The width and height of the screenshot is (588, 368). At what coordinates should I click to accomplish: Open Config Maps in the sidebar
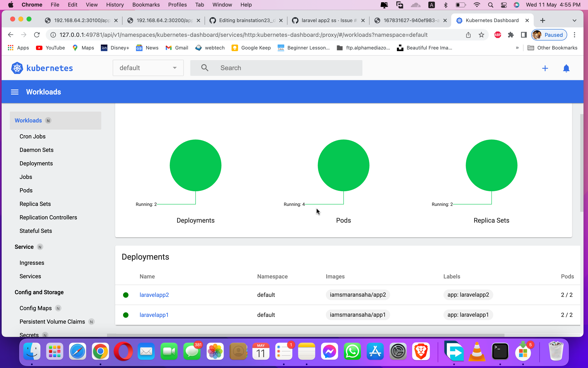(36, 308)
